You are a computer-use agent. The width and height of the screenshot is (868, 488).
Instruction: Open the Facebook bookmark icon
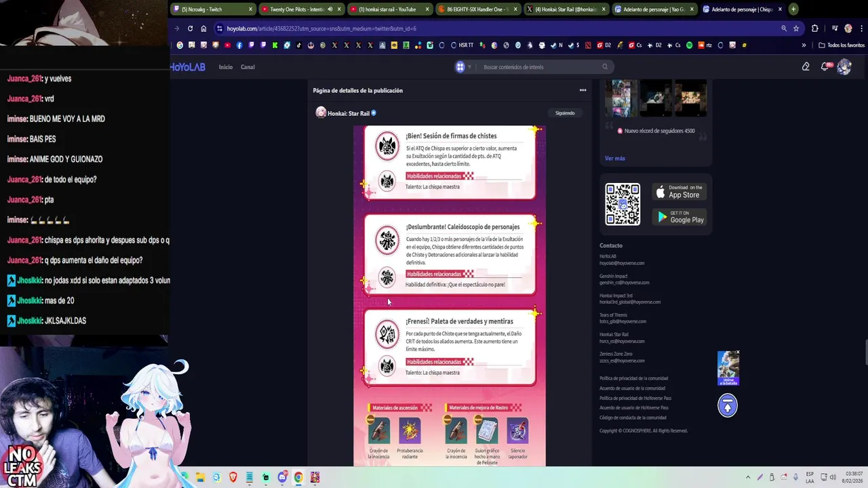239,45
